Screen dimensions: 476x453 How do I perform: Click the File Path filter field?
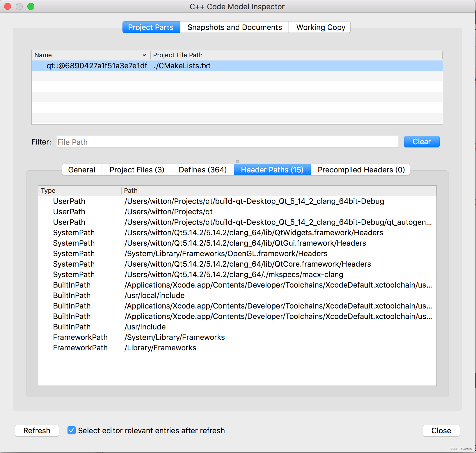pyautogui.click(x=227, y=142)
